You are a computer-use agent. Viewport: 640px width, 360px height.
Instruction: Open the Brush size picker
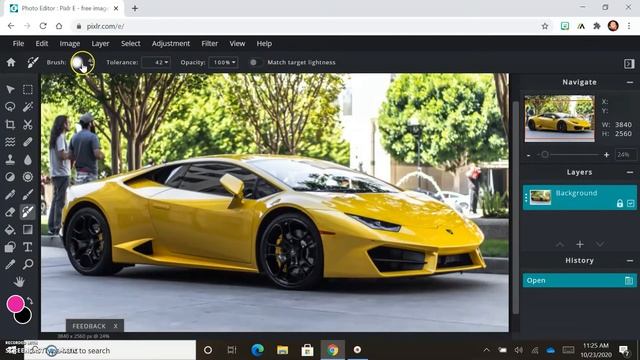click(82, 62)
